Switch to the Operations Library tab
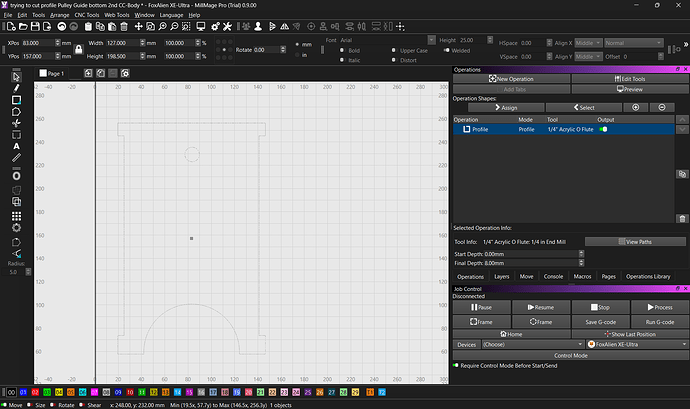Image resolution: width=690 pixels, height=409 pixels. point(648,276)
